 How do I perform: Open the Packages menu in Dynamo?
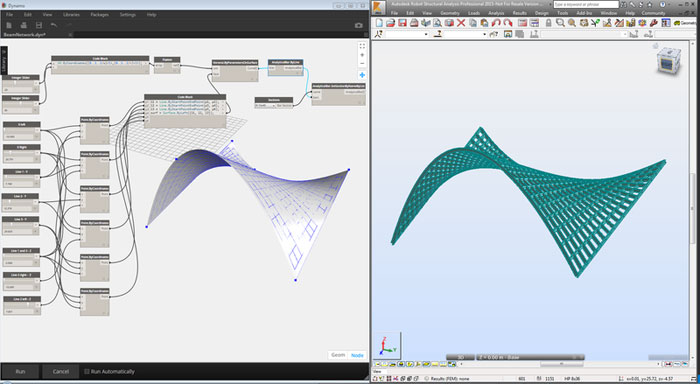click(100, 15)
